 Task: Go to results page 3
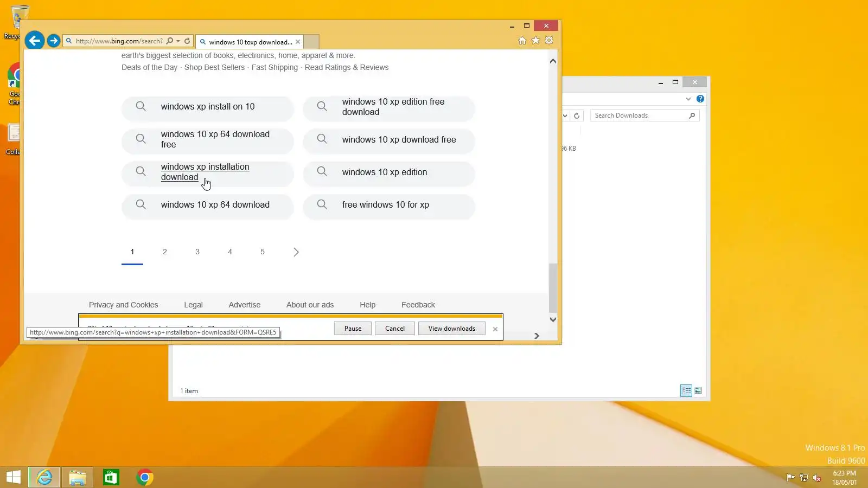197,252
